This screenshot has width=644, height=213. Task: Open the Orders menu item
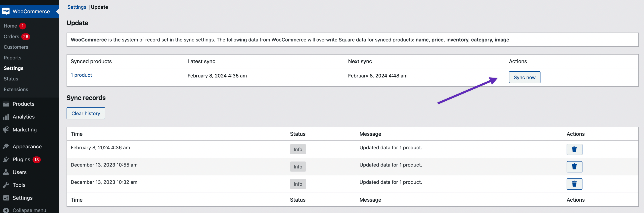(11, 36)
